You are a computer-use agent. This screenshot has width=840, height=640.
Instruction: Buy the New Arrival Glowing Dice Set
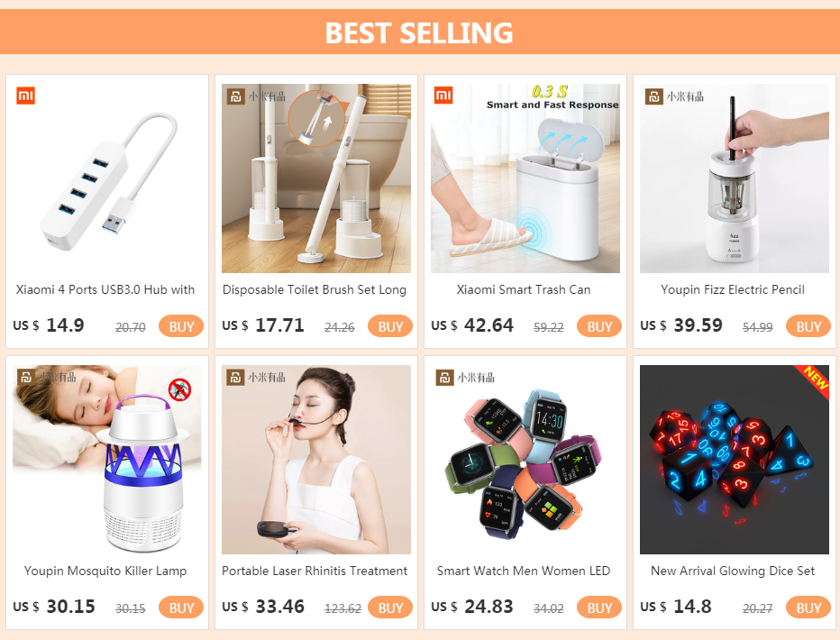point(808,608)
